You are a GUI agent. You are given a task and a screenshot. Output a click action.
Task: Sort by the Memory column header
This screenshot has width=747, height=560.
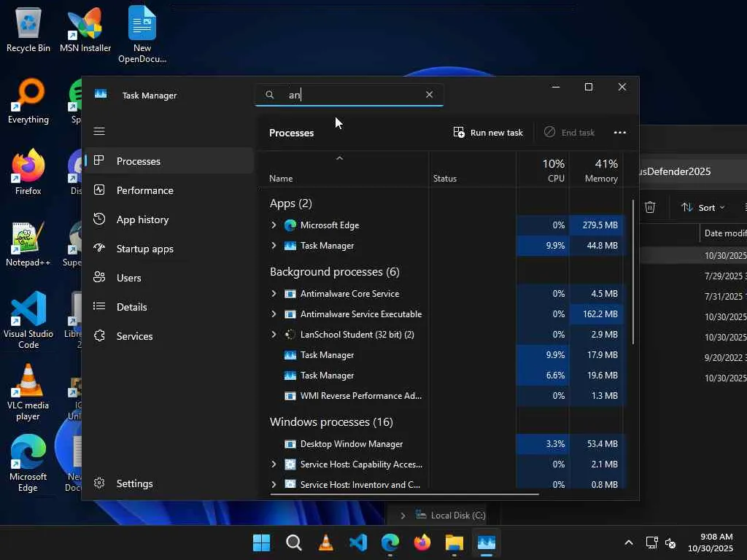(x=597, y=171)
